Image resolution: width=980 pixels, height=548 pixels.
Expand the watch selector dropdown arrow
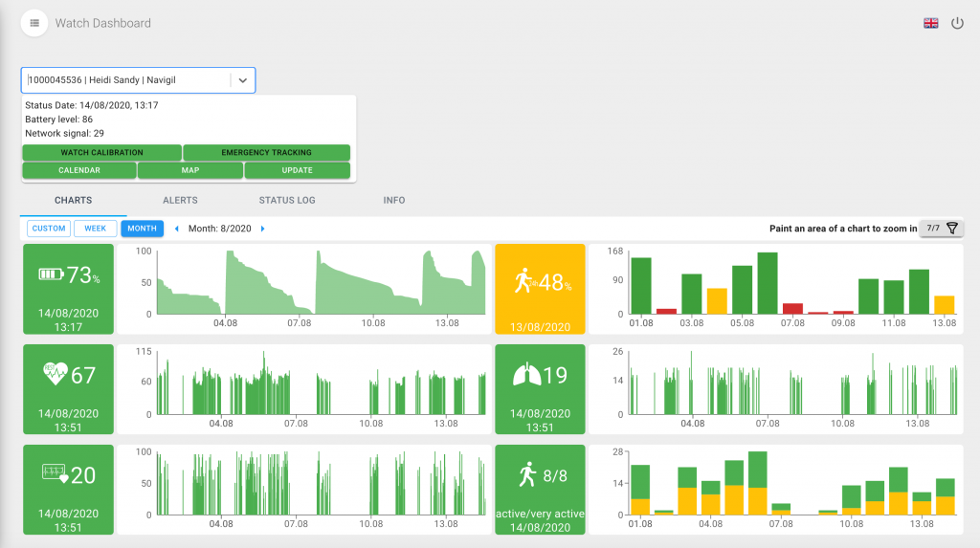click(243, 81)
